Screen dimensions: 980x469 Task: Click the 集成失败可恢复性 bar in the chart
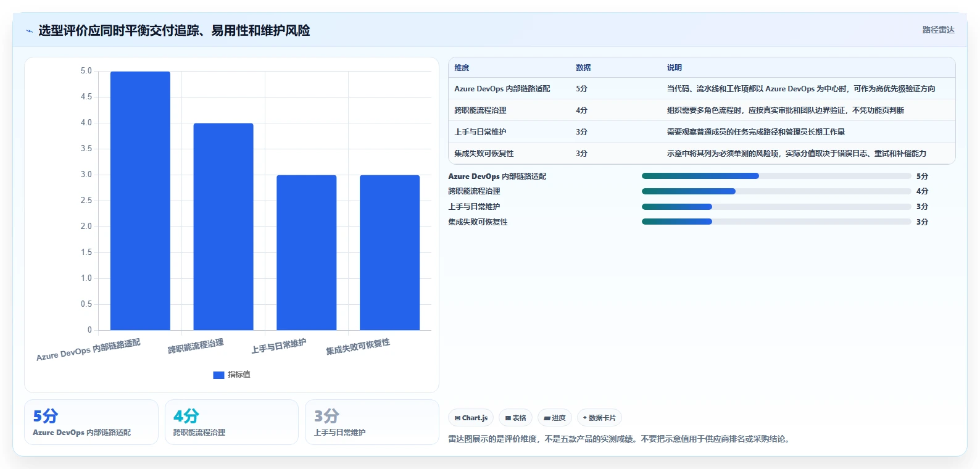389,252
